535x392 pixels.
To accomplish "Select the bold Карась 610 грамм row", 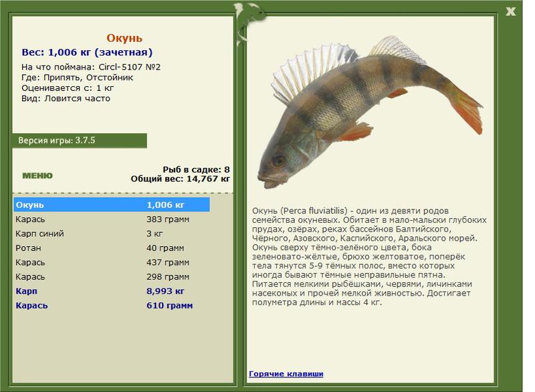I will [x=112, y=305].
